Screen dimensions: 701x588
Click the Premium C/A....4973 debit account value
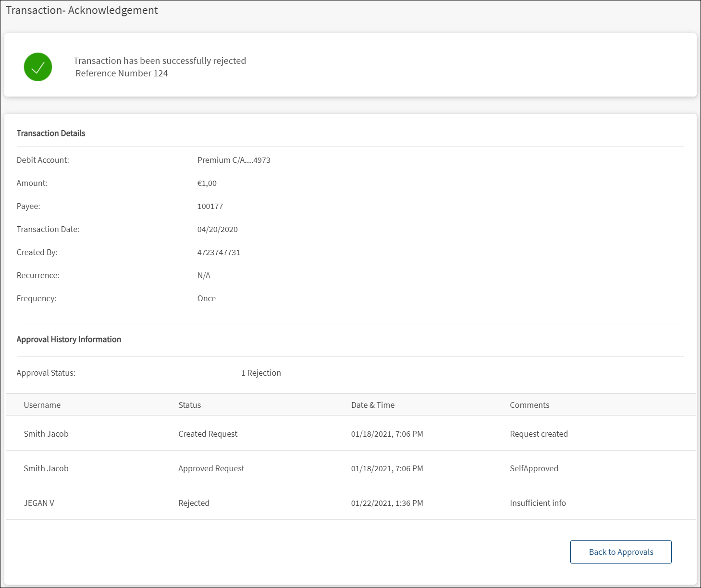point(234,160)
